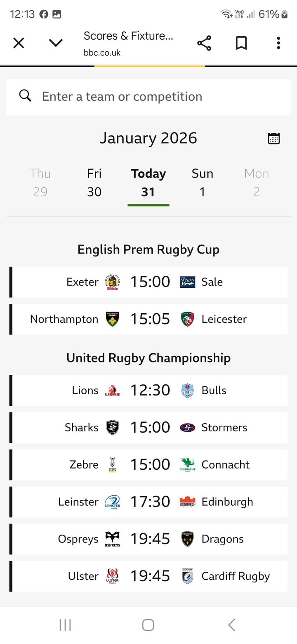Bookmark this page with the bookmark icon
Image resolution: width=297 pixels, height=644 pixels.
[x=241, y=43]
